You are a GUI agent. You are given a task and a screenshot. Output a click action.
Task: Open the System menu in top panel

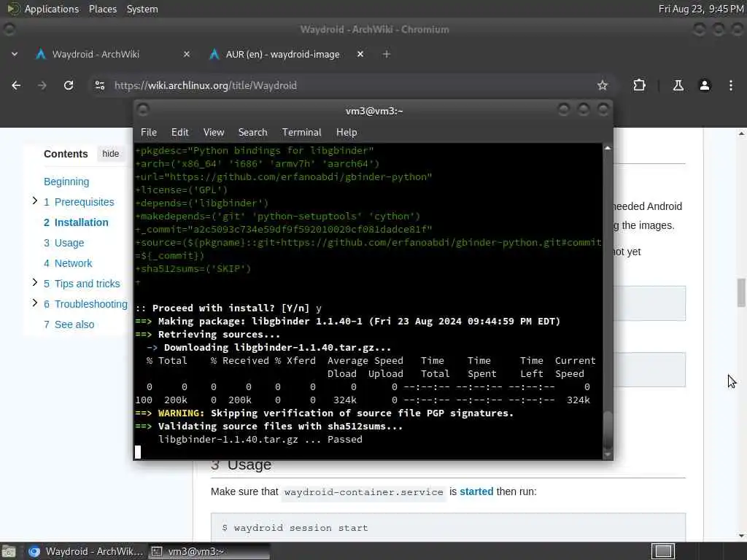pos(142,9)
